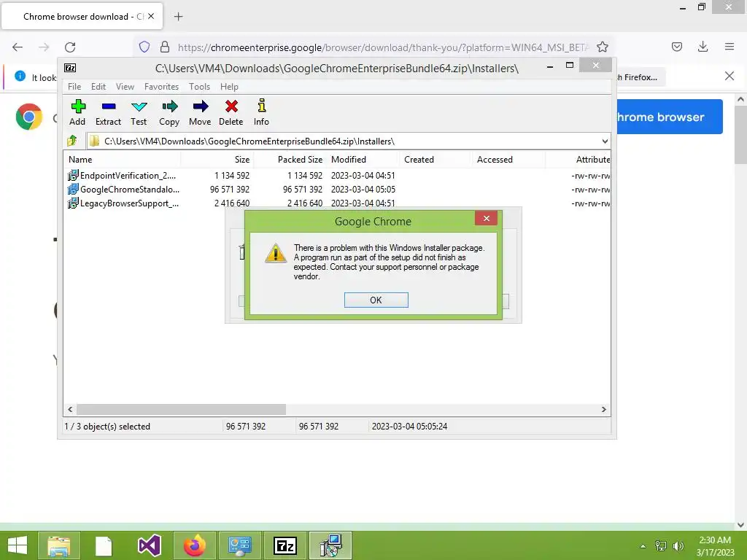
Task: Close the Chrome browser download tab
Action: pos(151,16)
